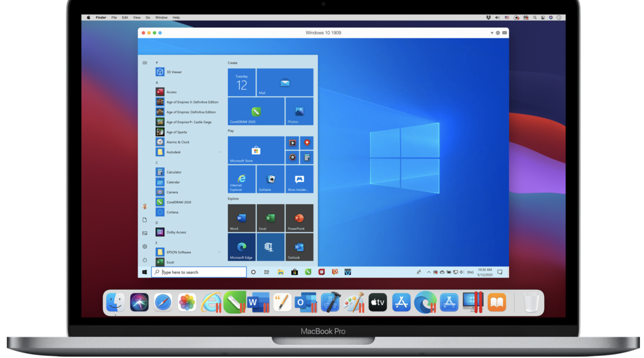Click the Mail tile
Screen dimensions: 644x358
pos(285,82)
